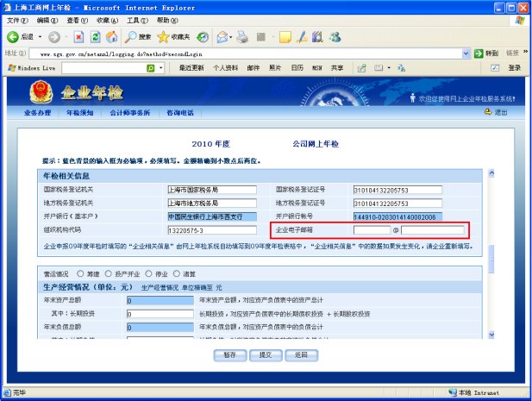Go to the Home page icon
532x401 pixels.
click(x=111, y=37)
